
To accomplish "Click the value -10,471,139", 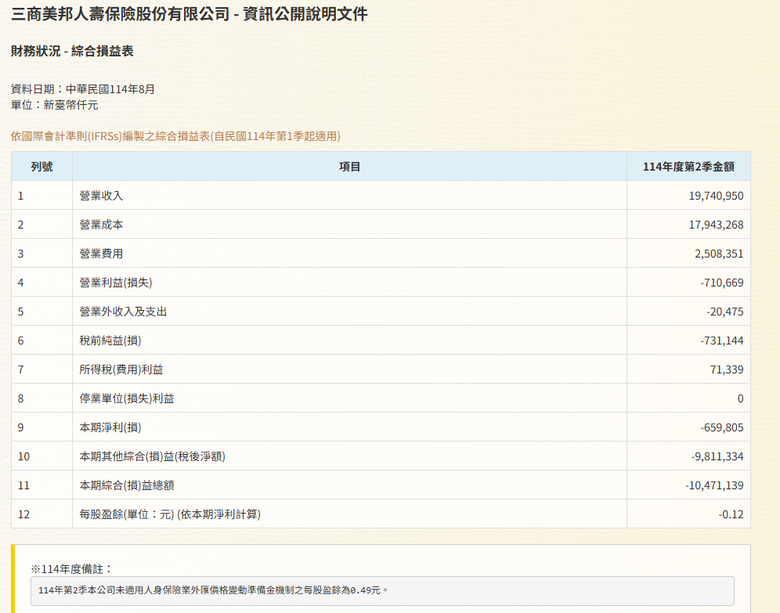I will (x=714, y=485).
